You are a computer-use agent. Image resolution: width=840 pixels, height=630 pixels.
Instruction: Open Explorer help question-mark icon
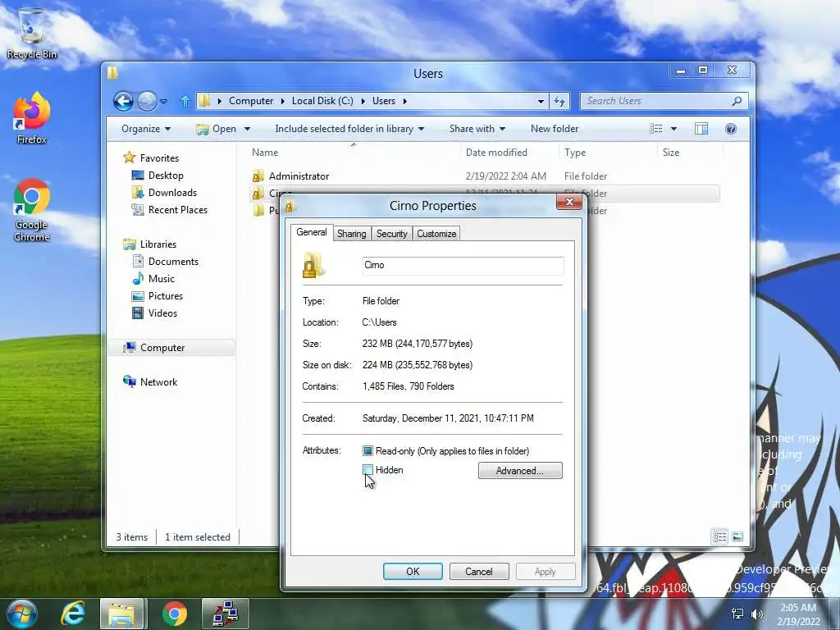tap(731, 129)
